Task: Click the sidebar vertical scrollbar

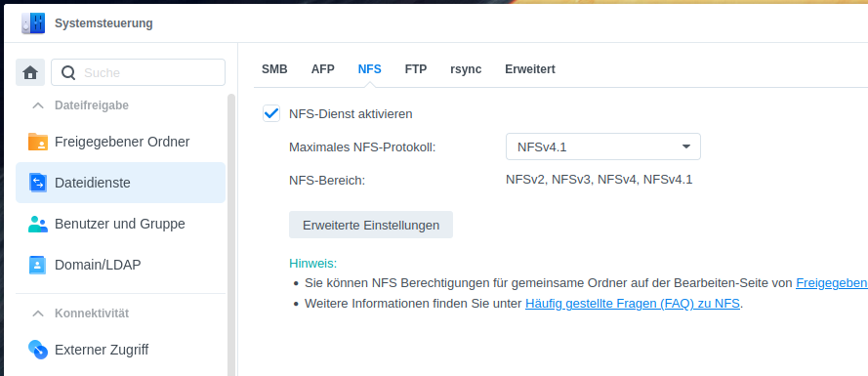Action: [x=231, y=234]
